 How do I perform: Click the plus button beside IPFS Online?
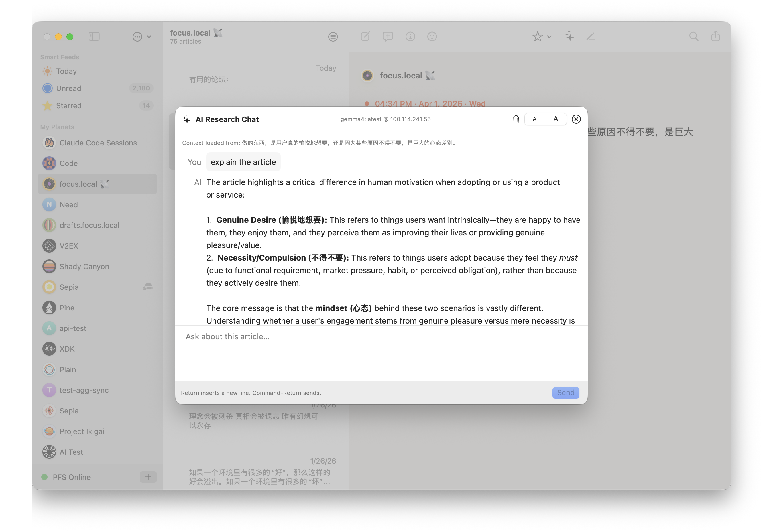click(148, 477)
